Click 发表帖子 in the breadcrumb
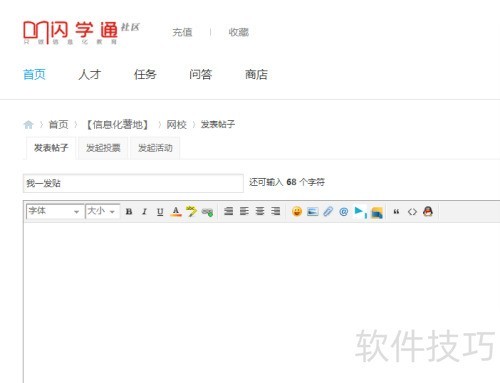Image resolution: width=500 pixels, height=383 pixels. coord(218,125)
